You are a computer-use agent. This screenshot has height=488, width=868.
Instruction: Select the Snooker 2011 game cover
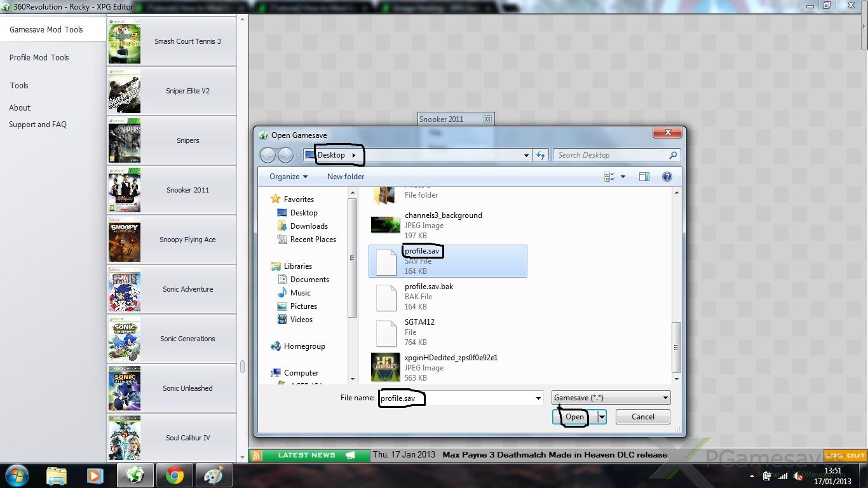click(x=124, y=190)
